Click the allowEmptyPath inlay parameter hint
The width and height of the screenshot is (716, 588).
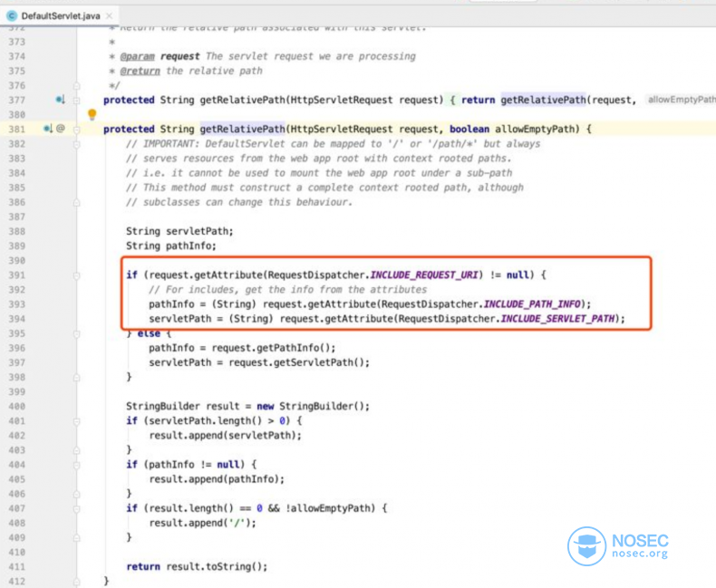[681, 100]
